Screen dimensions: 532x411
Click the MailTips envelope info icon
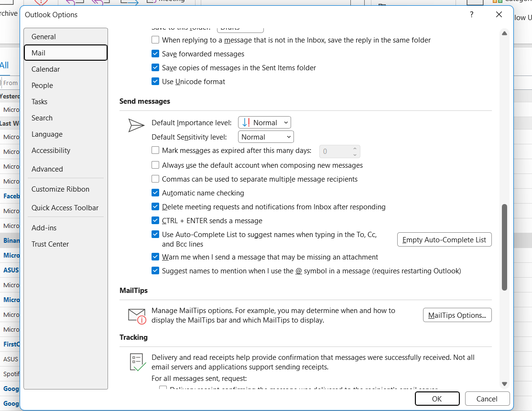(137, 316)
